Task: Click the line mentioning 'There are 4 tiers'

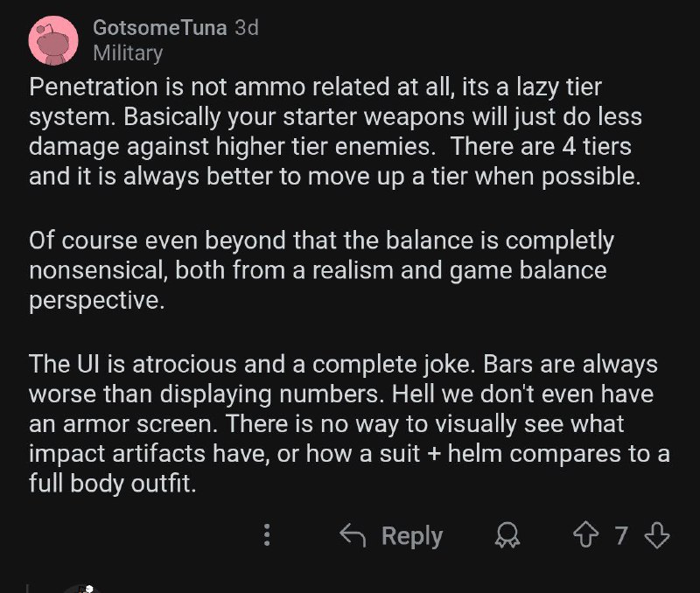Action: tap(330, 146)
